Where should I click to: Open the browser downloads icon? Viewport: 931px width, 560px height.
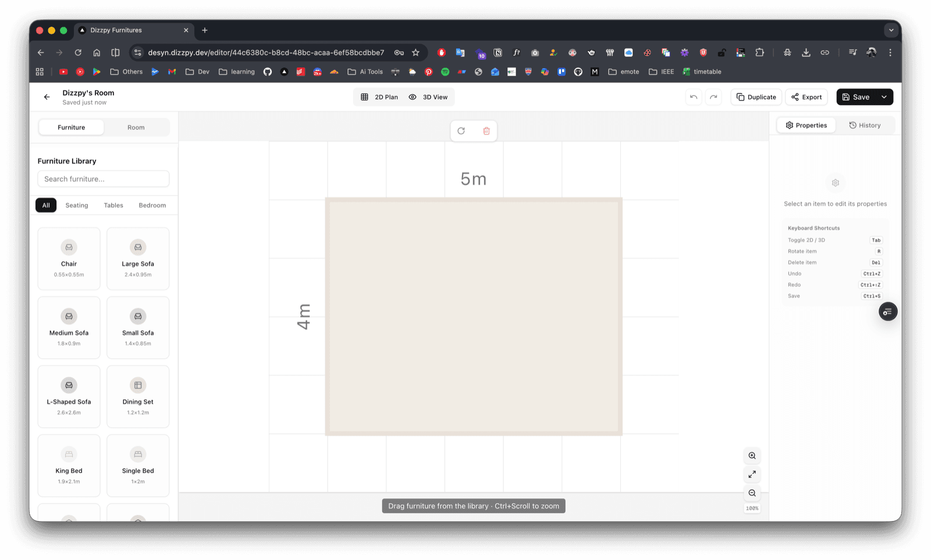[806, 52]
